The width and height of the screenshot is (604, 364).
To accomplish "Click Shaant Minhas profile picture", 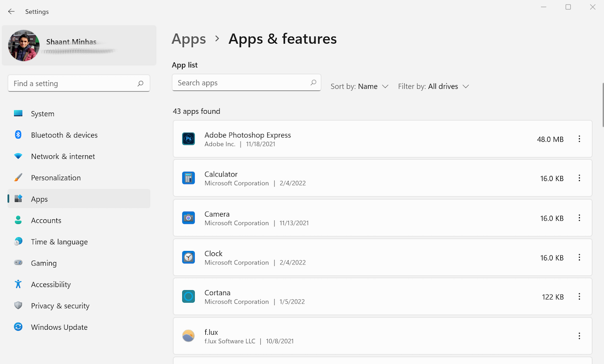I will [x=23, y=45].
